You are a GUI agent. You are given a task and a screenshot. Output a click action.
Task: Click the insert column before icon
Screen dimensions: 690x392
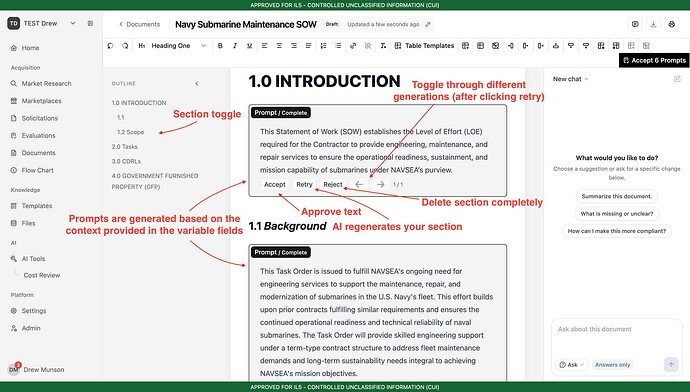pos(510,46)
